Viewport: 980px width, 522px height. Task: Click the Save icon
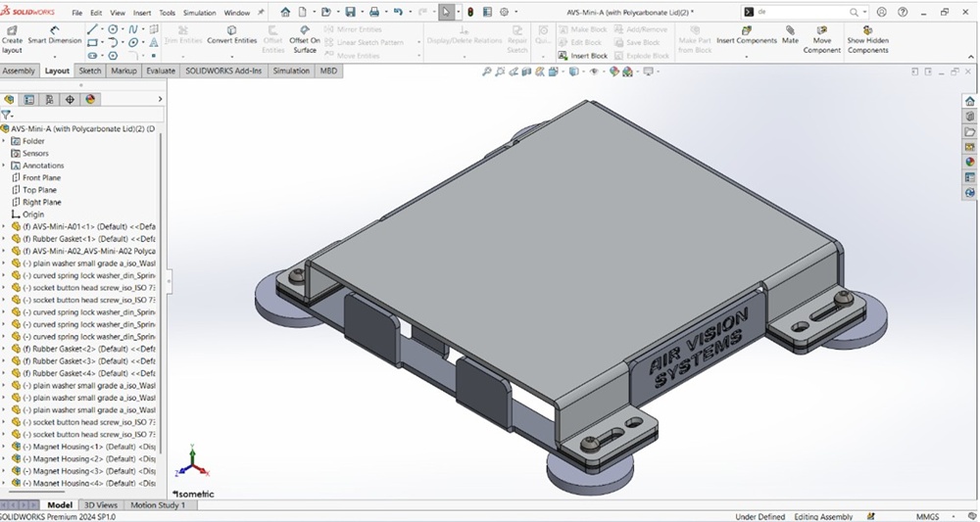[350, 12]
